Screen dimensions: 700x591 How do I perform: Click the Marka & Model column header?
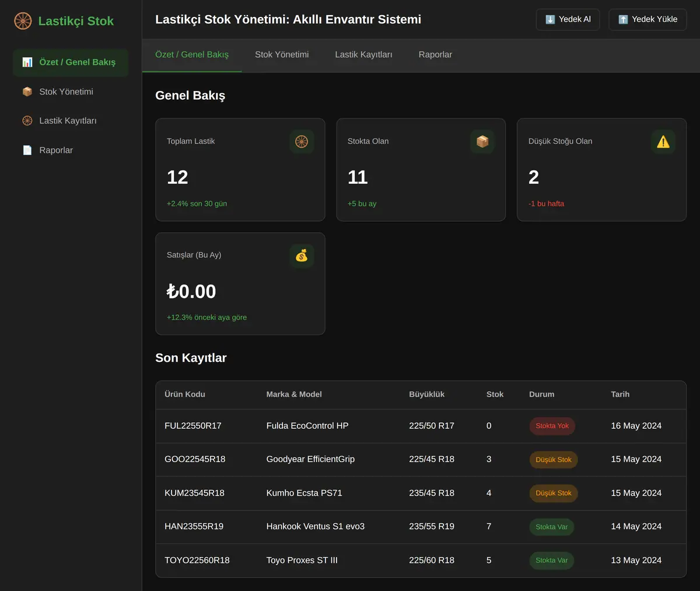click(294, 394)
